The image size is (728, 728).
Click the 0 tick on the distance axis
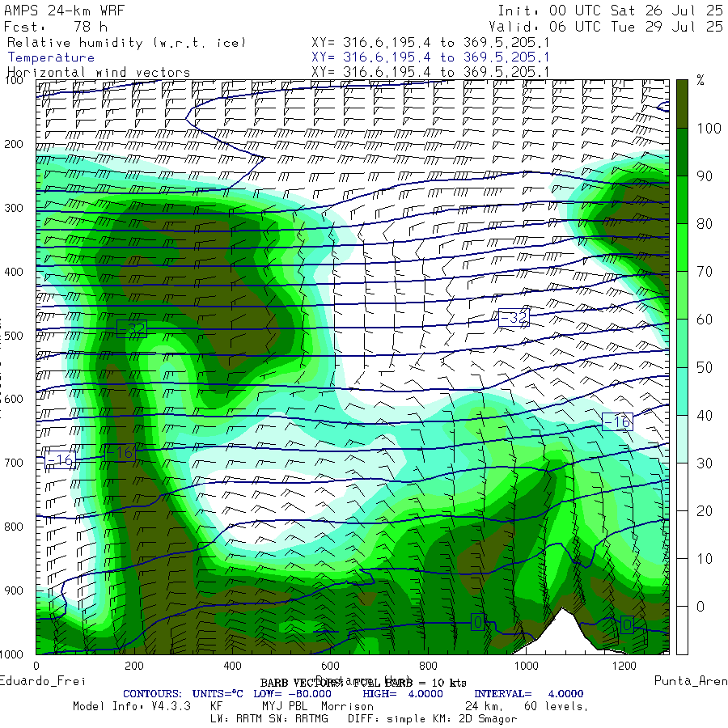tap(36, 666)
